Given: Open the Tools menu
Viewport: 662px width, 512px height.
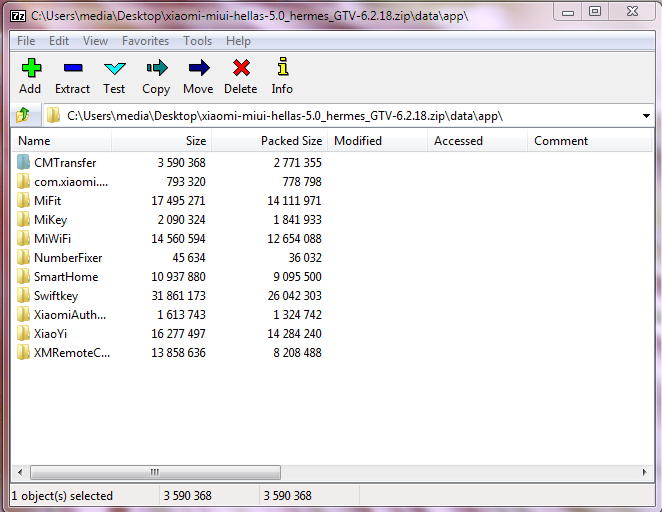Looking at the screenshot, I should 197,41.
